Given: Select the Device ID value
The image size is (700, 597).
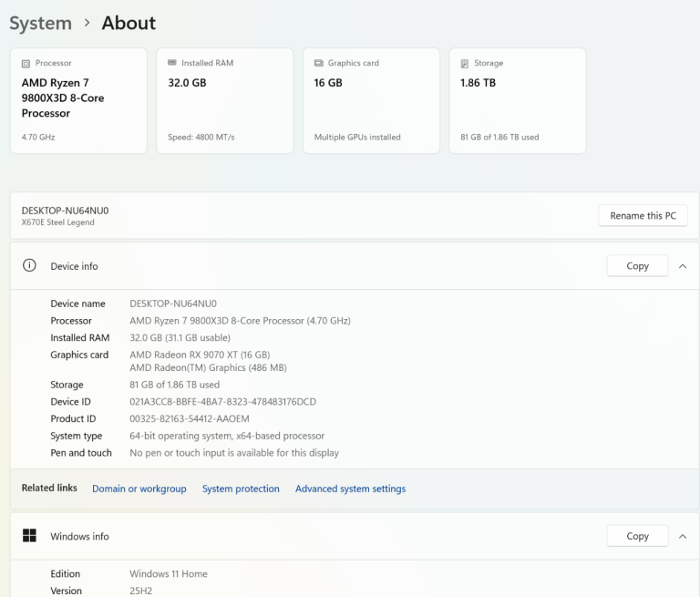Looking at the screenshot, I should (222, 401).
